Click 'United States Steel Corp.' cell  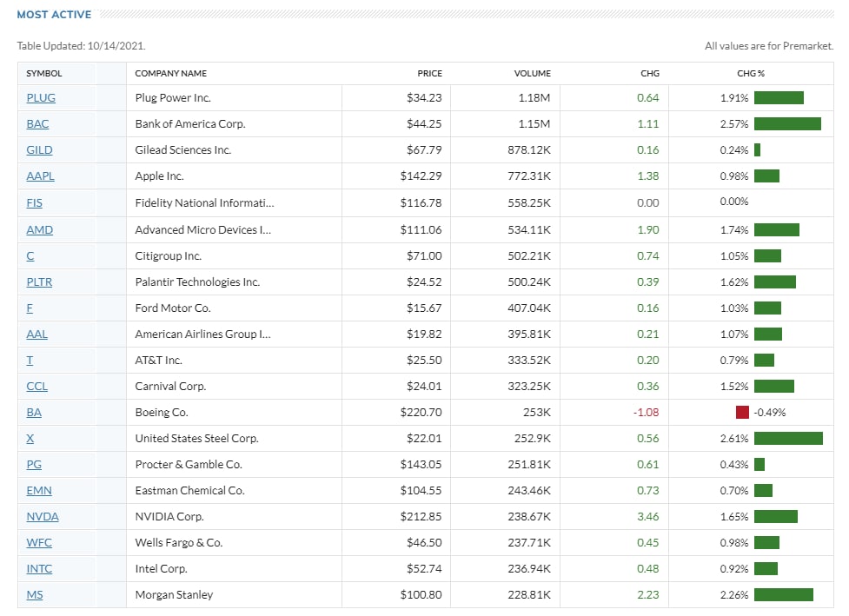point(196,439)
